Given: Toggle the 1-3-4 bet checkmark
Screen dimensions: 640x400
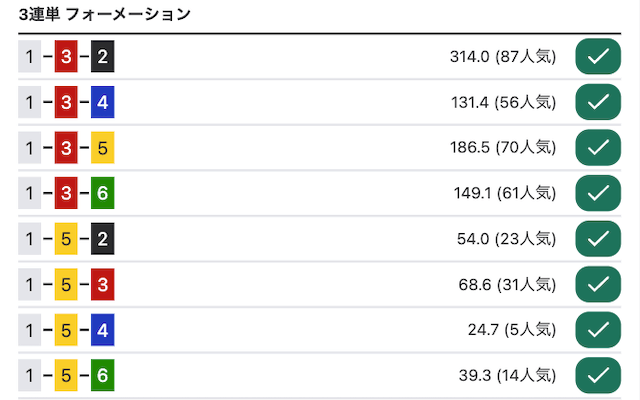Looking at the screenshot, I should 598,102.
